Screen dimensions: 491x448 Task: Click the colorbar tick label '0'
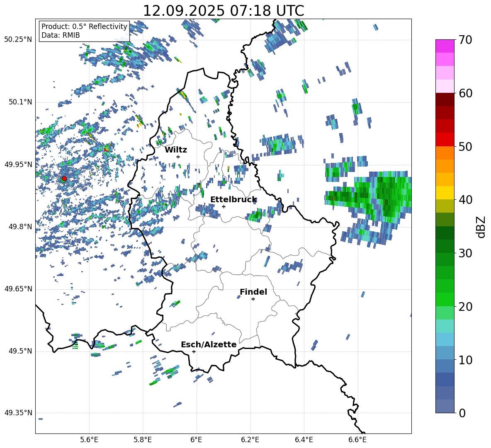click(462, 413)
